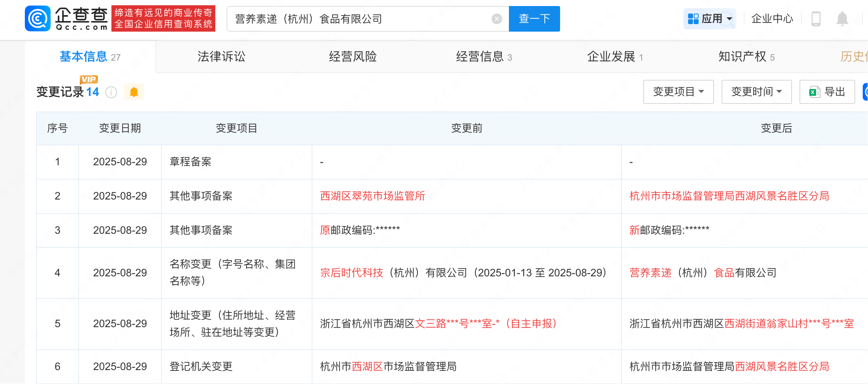Image resolution: width=868 pixels, height=384 pixels.
Task: Switch to the 基本信息 tab
Action: point(90,57)
